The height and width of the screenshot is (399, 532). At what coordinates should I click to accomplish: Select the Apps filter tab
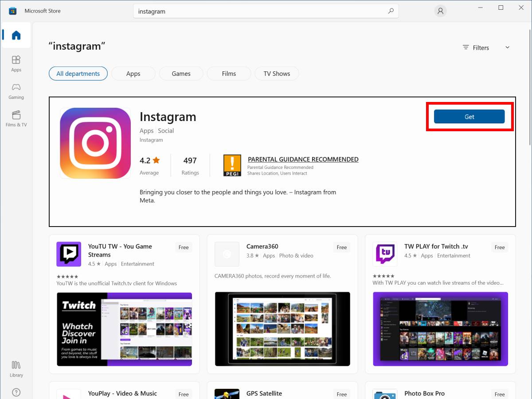tap(133, 74)
